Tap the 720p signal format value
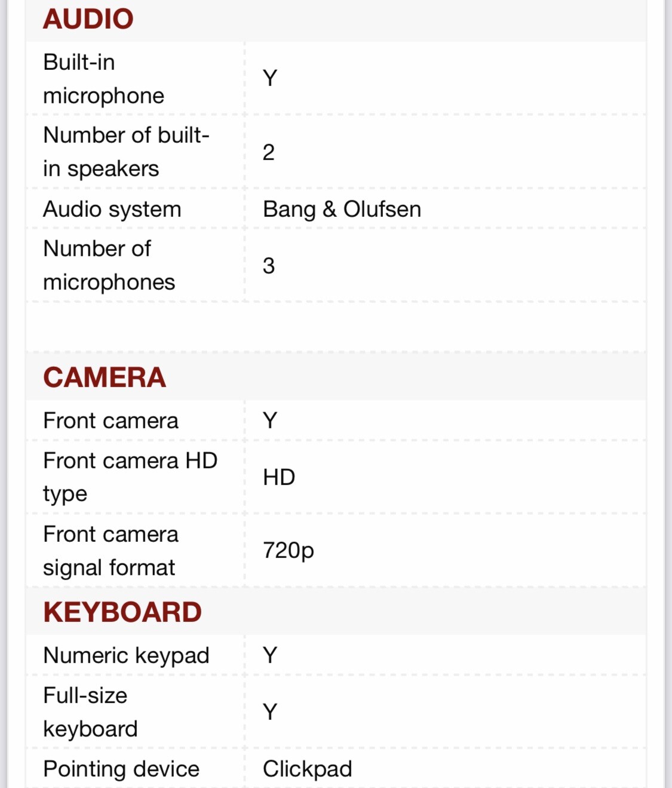The width and height of the screenshot is (672, 788). pyautogui.click(x=289, y=550)
